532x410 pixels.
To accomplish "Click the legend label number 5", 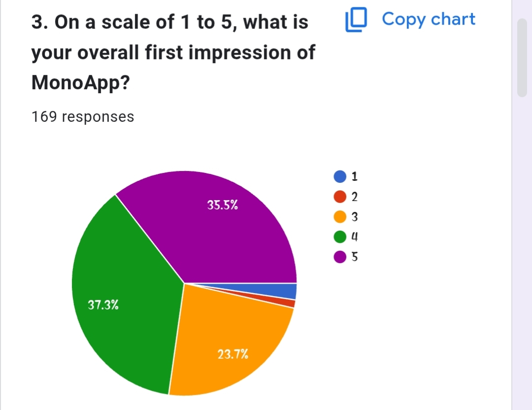I will coord(355,257).
